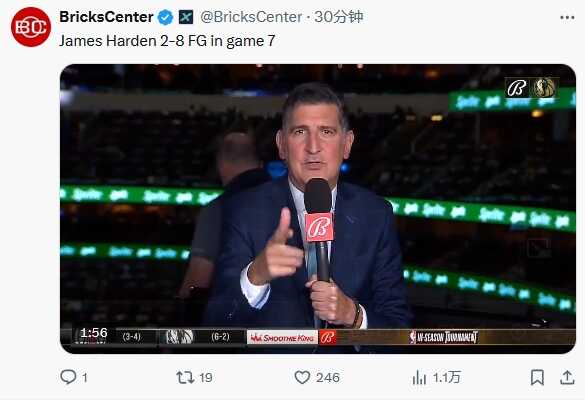This screenshot has height=404, width=585.
Task: Click the 246 likes count
Action: pyautogui.click(x=328, y=378)
